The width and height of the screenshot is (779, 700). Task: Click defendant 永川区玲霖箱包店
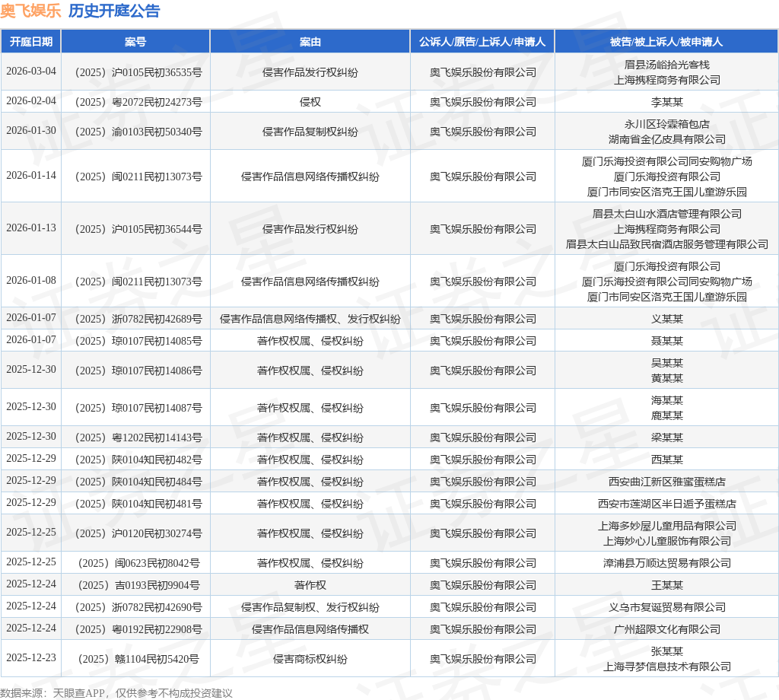666,125
